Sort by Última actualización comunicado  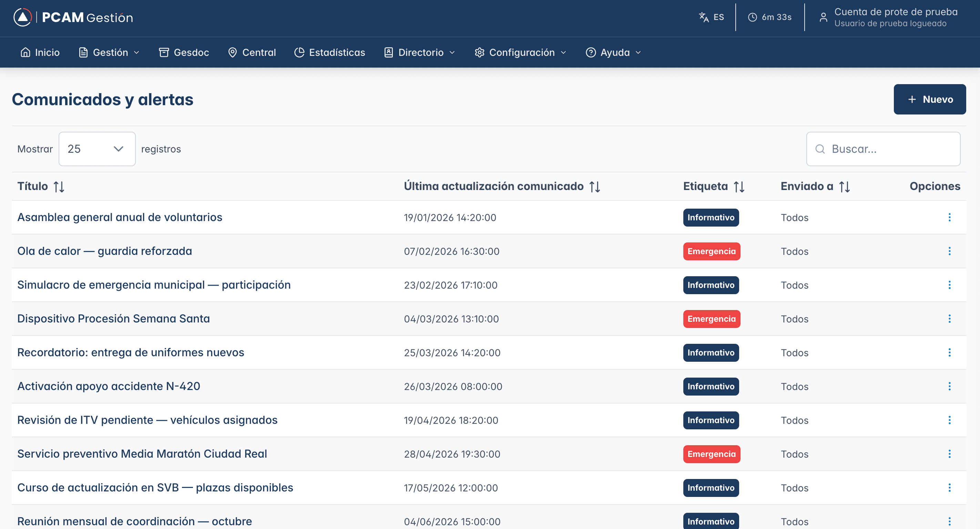(x=595, y=187)
